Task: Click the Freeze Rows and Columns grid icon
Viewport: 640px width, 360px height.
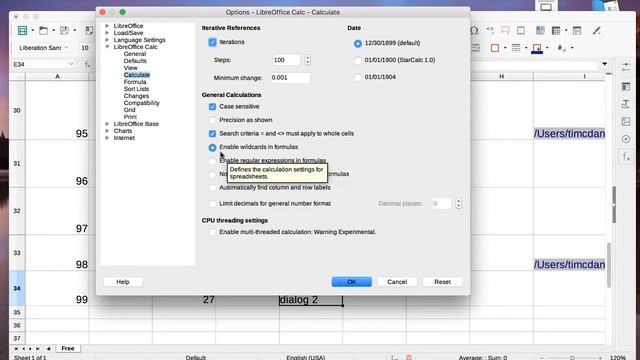Action: click(556, 30)
